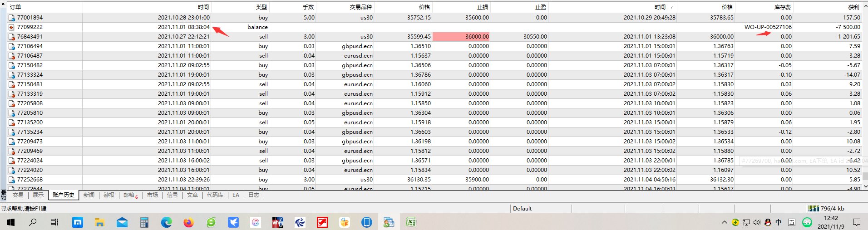The image size is (868, 230).
Task: Open the notification center icon
Action: coord(857,222)
